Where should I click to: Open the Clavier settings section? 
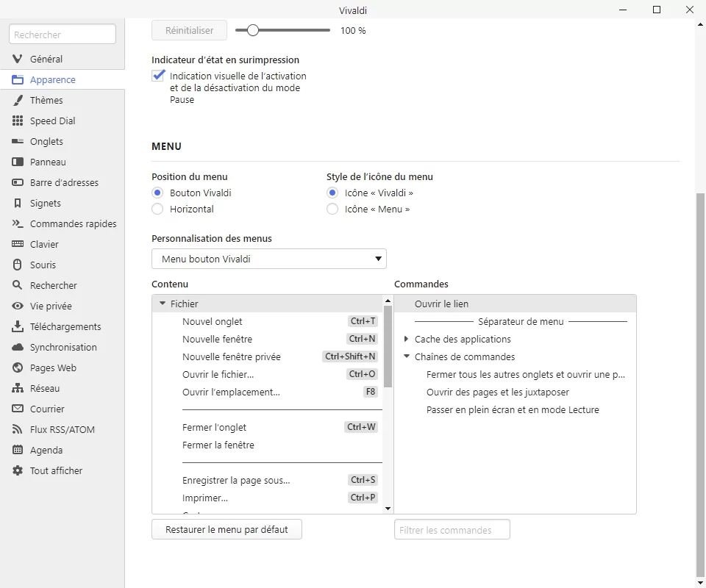(x=62, y=244)
